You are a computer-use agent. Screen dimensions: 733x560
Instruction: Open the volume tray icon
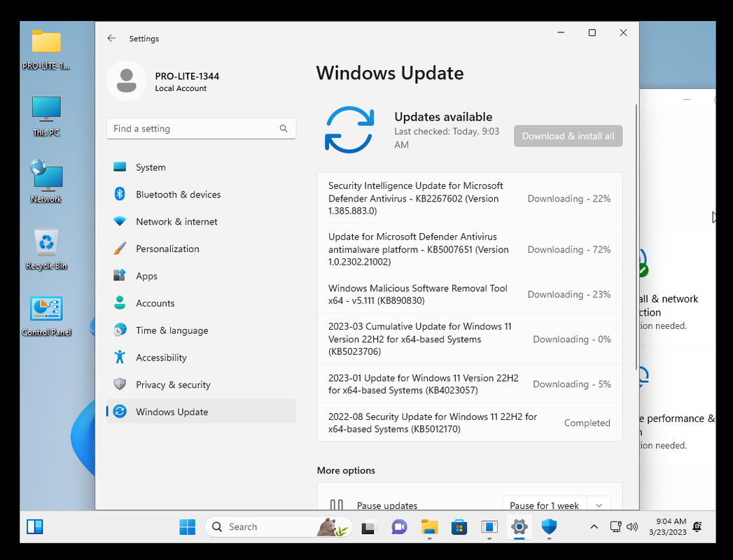[x=632, y=527]
